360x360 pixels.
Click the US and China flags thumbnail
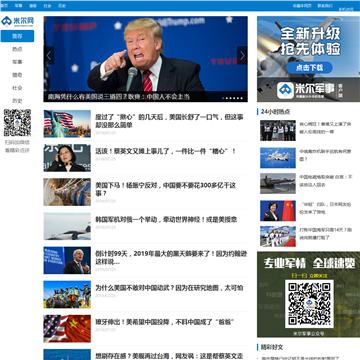pos(67,329)
